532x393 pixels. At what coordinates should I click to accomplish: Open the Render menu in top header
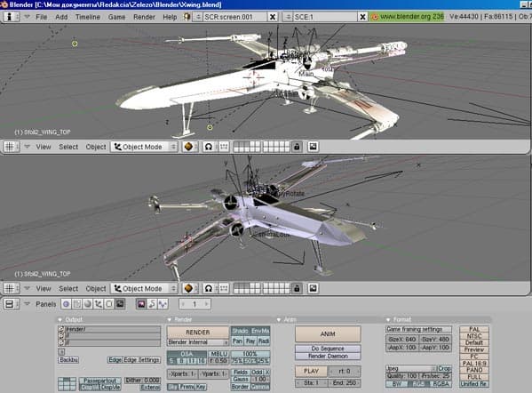[x=144, y=17]
